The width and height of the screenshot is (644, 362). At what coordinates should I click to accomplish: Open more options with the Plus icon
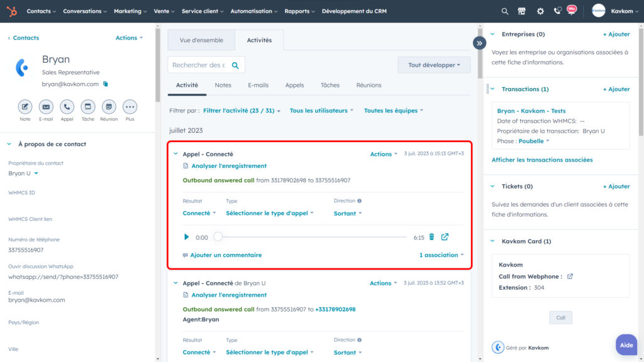pos(129,107)
